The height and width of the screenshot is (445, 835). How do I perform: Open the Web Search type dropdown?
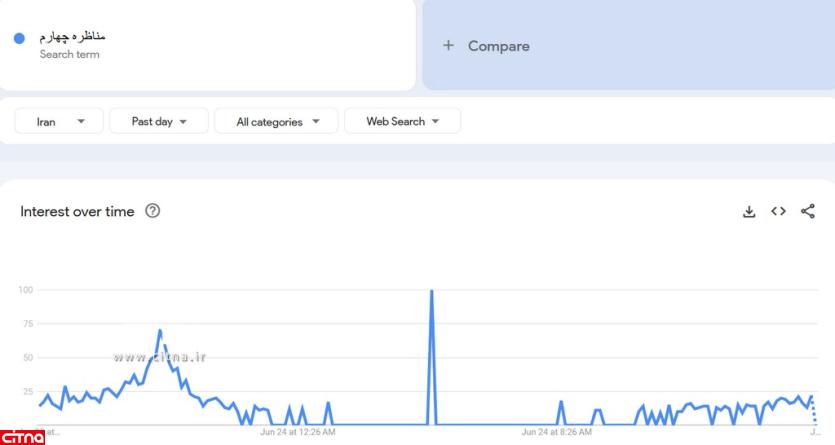click(x=402, y=122)
